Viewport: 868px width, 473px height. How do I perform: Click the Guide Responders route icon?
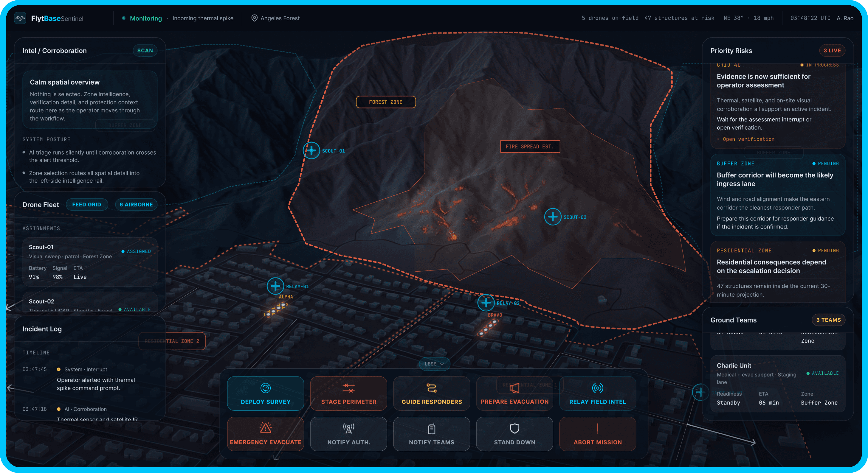point(432,388)
